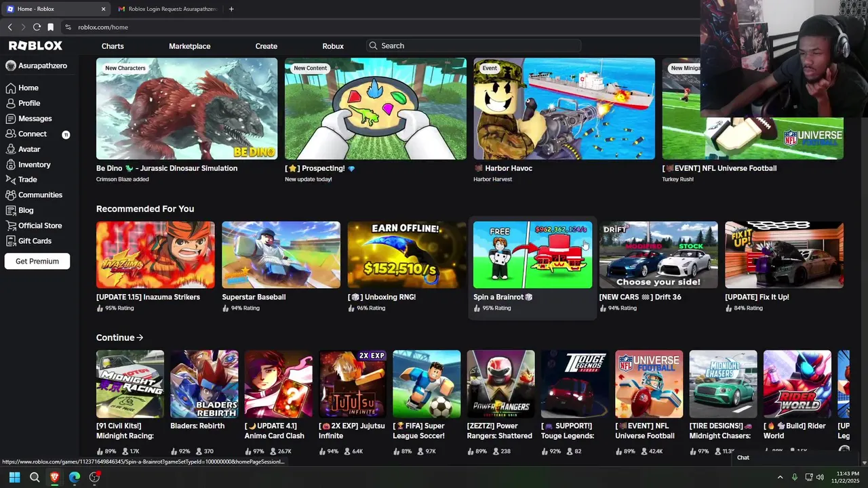
Task: Click the Get Premium button
Action: point(37,261)
